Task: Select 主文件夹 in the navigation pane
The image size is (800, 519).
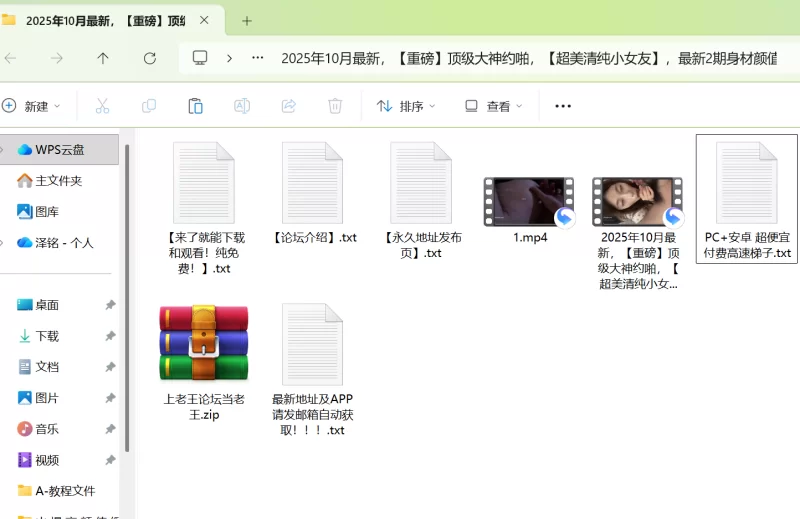Action: click(x=58, y=181)
